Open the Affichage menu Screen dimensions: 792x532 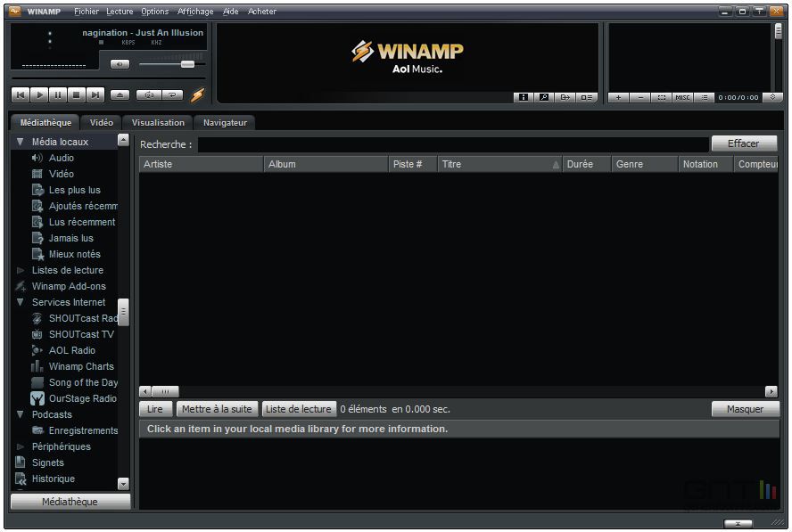[x=195, y=11]
